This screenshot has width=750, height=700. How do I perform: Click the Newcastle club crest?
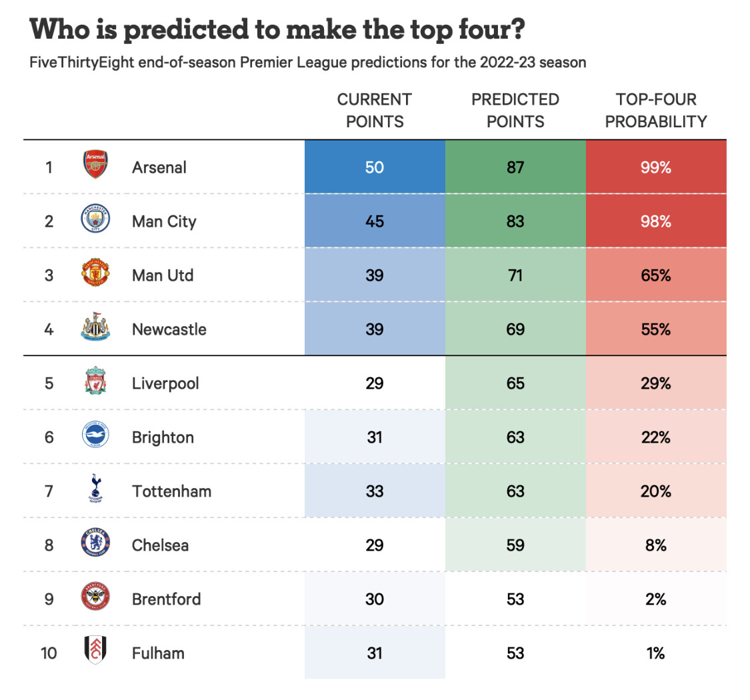95,327
